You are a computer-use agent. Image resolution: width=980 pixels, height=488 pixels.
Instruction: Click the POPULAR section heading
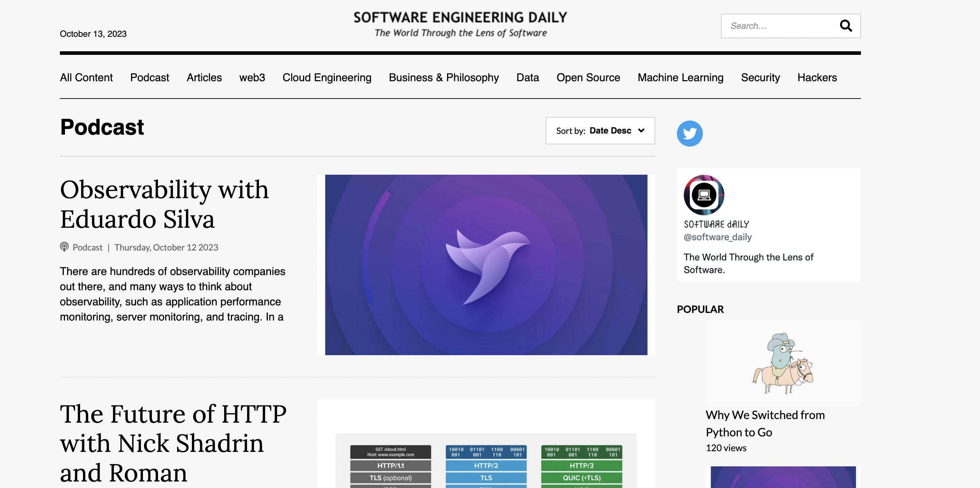coord(700,309)
